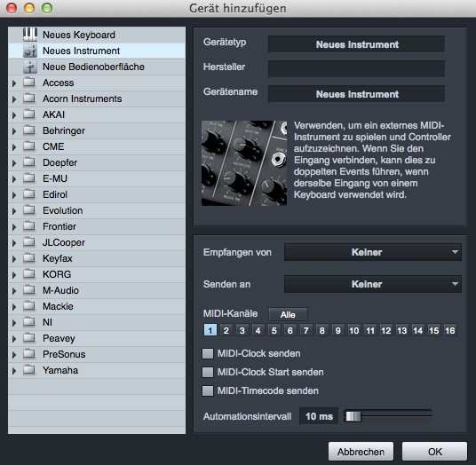The image size is (476, 465).
Task: Open the Senden an dropdown
Action: point(373,284)
